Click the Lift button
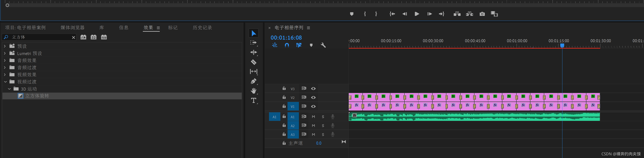Image resolution: width=644 pixels, height=158 pixels. [457, 14]
